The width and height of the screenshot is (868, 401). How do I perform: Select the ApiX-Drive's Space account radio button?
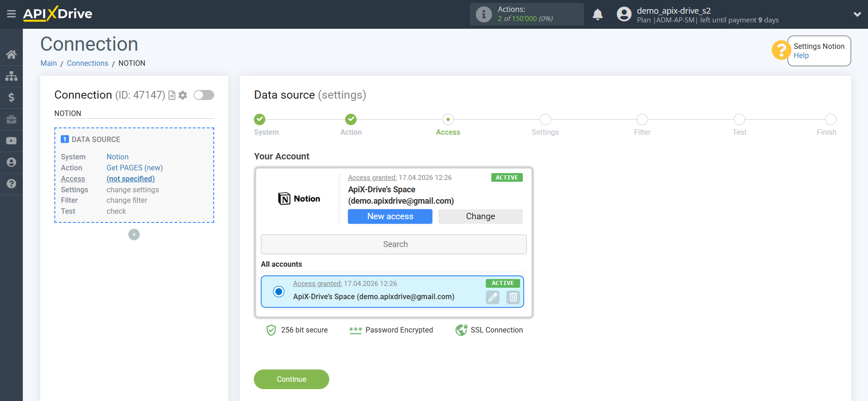point(279,291)
